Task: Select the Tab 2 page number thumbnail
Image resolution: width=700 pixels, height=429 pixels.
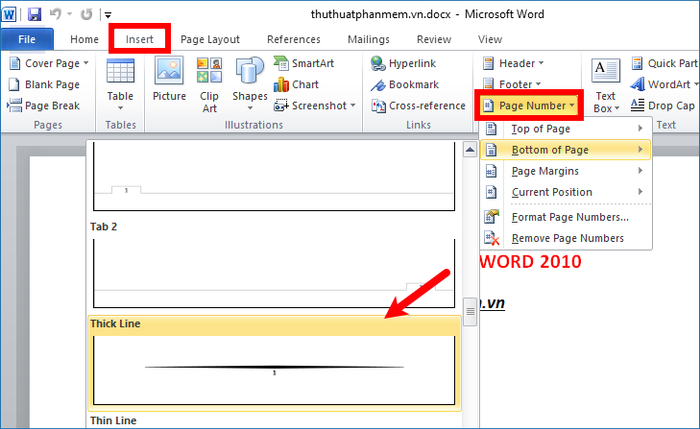Action: coord(274,273)
